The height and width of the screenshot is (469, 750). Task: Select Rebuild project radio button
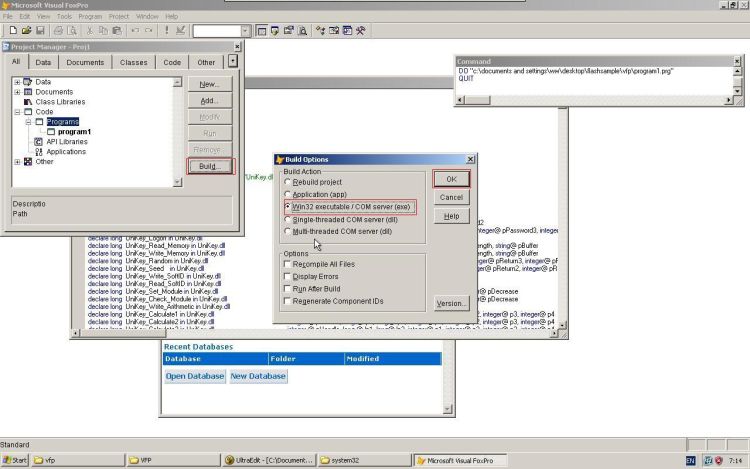click(287, 182)
